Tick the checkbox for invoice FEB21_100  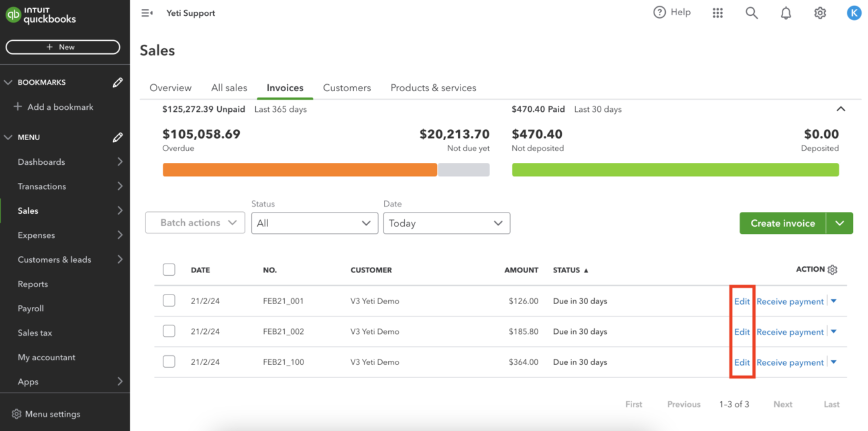169,362
